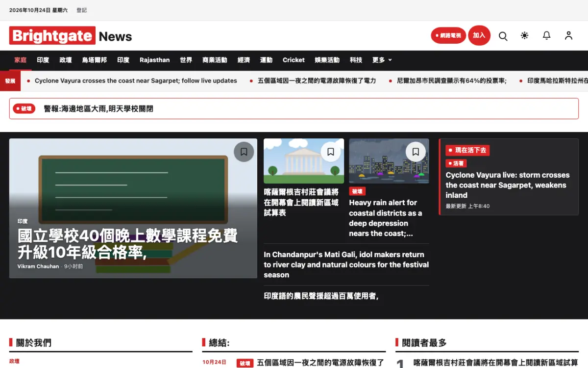Open the Cyclone Vayura ticker headline

[x=136, y=80]
